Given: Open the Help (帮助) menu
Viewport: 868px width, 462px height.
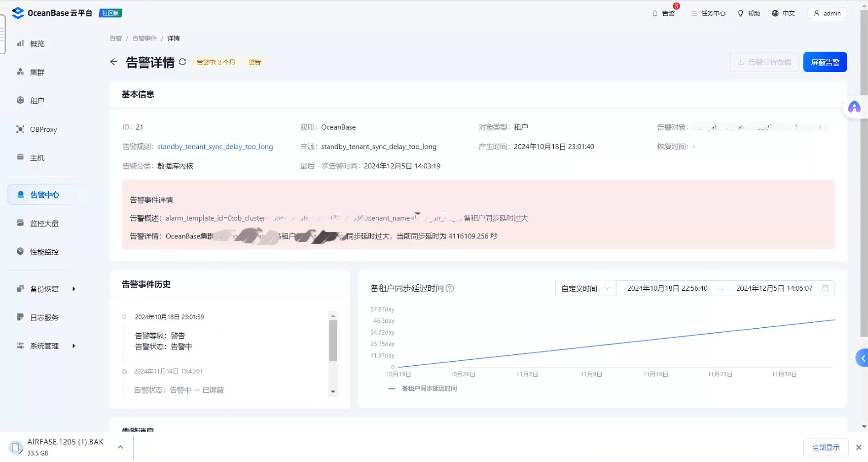Looking at the screenshot, I should (749, 13).
